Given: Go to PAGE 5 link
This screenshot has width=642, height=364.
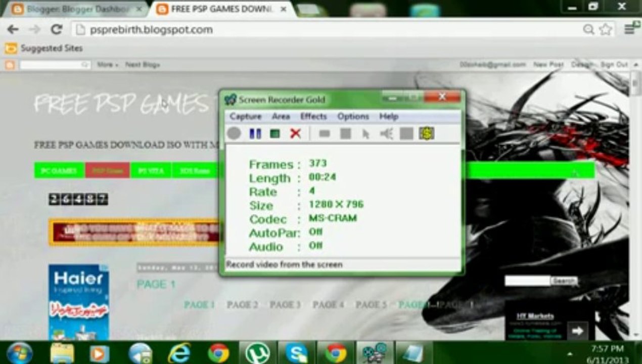Looking at the screenshot, I should click(371, 305).
